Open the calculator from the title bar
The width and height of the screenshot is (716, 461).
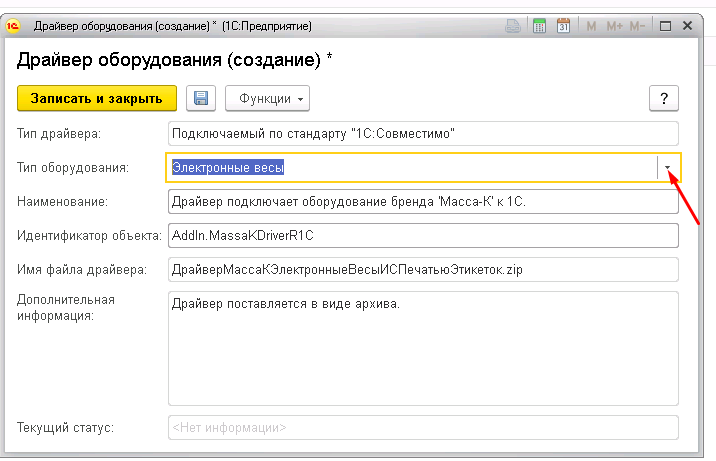pos(539,26)
